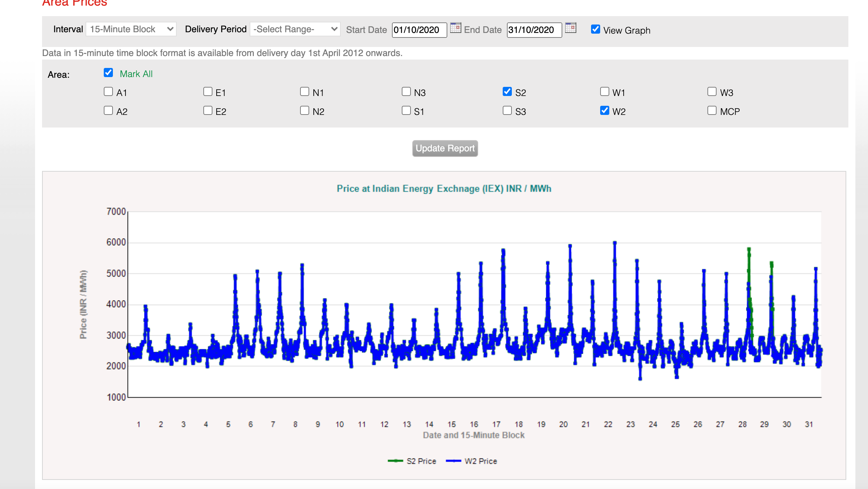The width and height of the screenshot is (868, 489).
Task: Enable the S3 area checkbox
Action: (507, 110)
